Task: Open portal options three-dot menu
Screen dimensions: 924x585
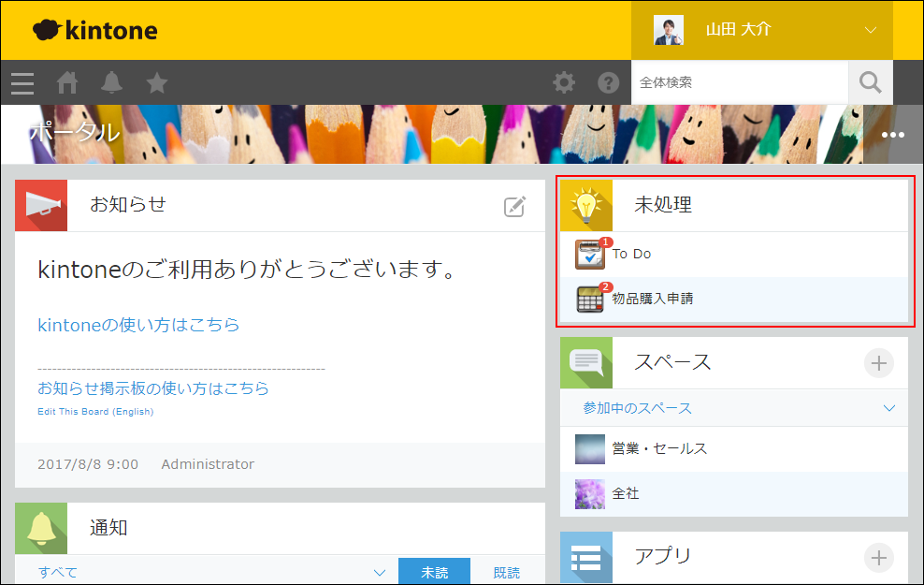Action: [892, 135]
